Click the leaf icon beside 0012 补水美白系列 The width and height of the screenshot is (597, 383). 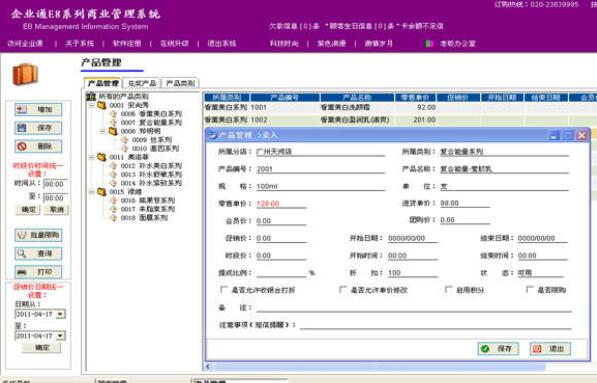pos(113,166)
